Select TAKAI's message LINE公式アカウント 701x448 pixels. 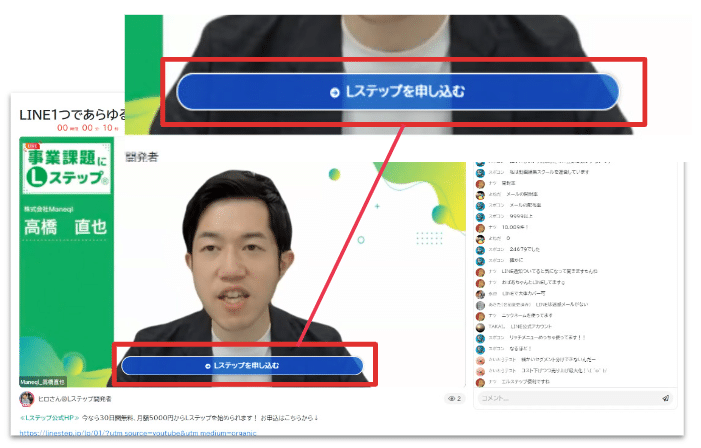(x=531, y=326)
